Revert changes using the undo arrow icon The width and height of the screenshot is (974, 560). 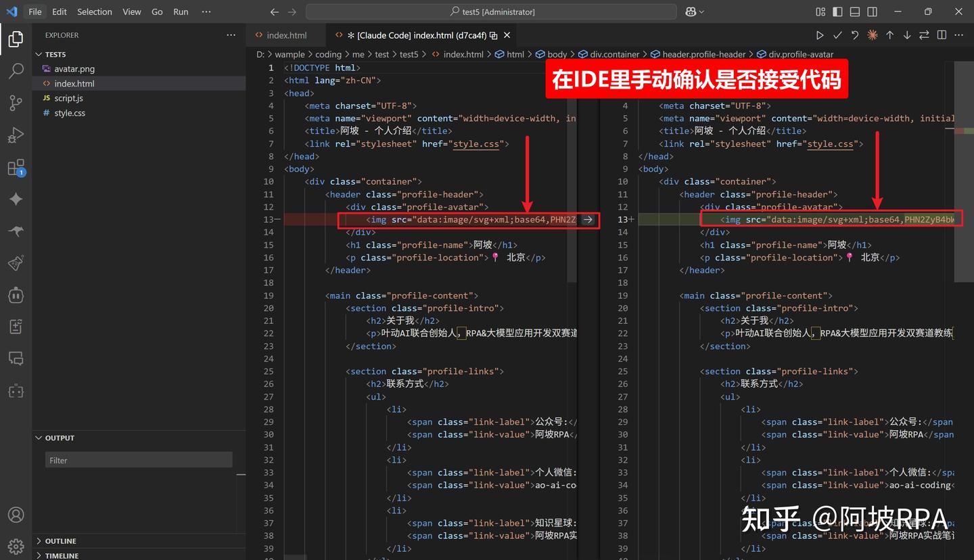[854, 34]
